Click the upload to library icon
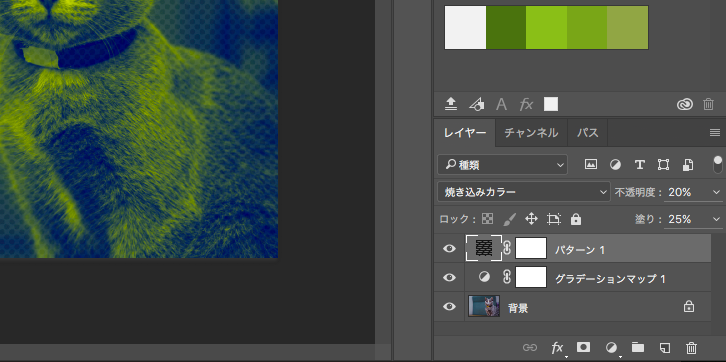The width and height of the screenshot is (726, 362). point(451,104)
